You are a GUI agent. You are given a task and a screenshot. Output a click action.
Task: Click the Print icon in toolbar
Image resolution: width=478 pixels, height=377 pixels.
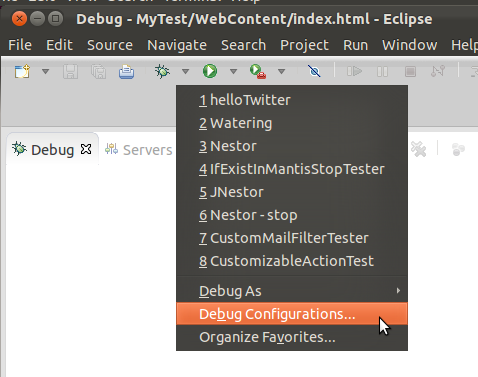[127, 71]
